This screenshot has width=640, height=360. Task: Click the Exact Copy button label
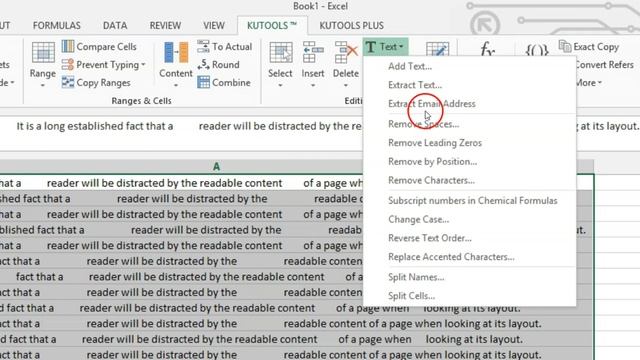[596, 47]
